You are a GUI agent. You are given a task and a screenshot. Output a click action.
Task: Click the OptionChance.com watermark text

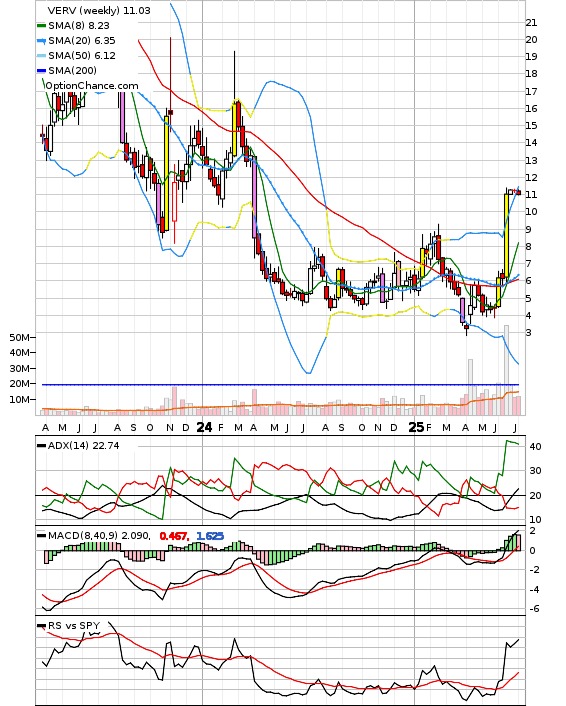[x=91, y=86]
